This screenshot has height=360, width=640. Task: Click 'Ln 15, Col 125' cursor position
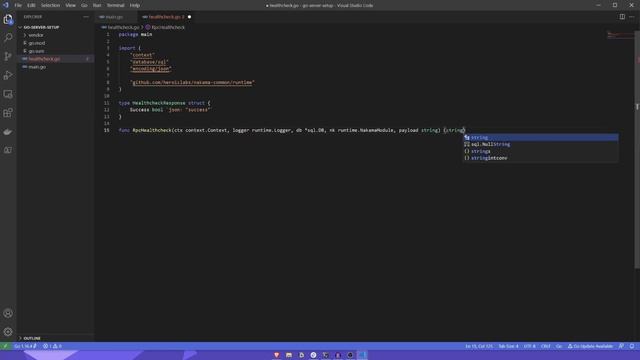coord(479,346)
